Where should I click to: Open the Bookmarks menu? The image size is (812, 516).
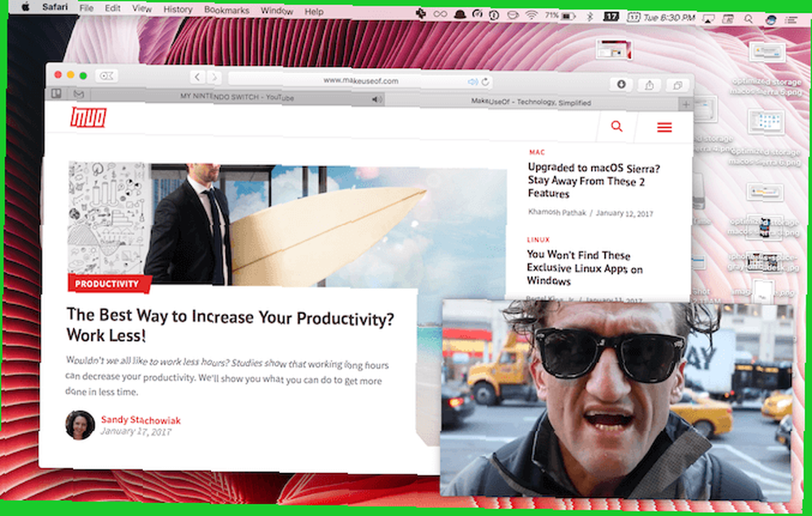[227, 10]
